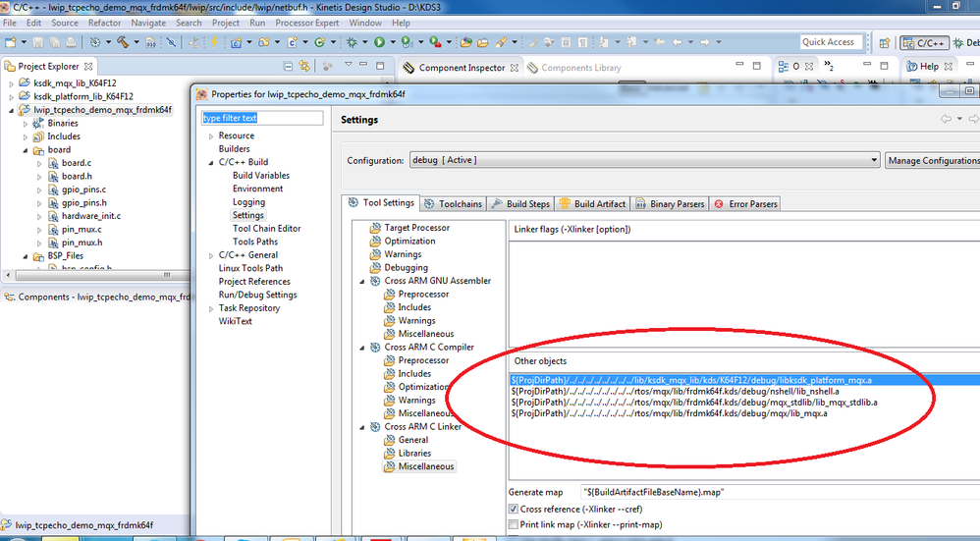This screenshot has height=541, width=980.
Task: Click the green Run play icon
Action: pyautogui.click(x=379, y=42)
